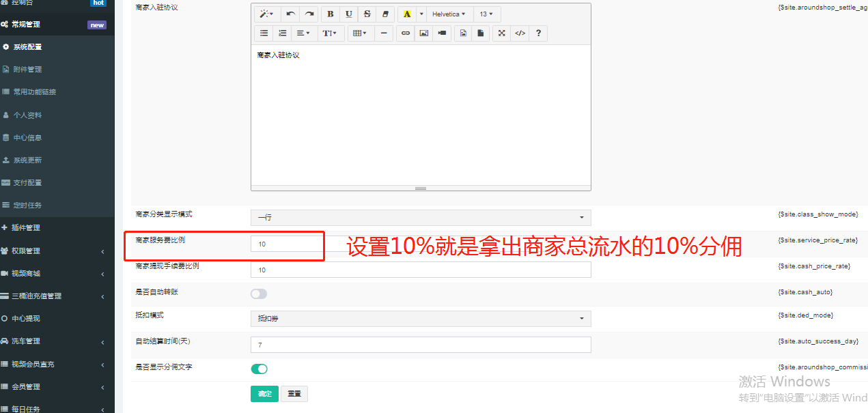Screen dimensions: 868x413
Task: Click the {$site.class_show_mode} variable text
Action: pos(817,214)
